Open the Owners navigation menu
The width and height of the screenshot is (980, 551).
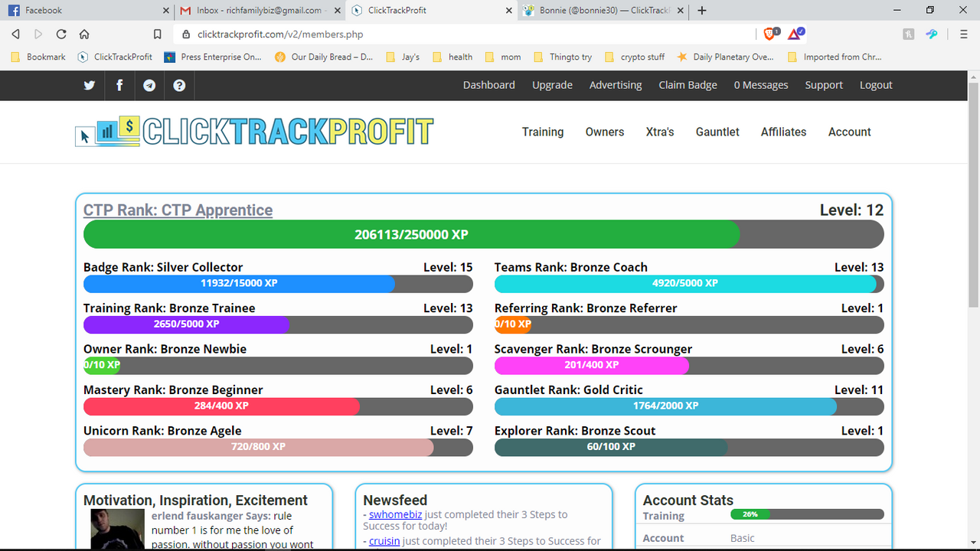click(605, 132)
